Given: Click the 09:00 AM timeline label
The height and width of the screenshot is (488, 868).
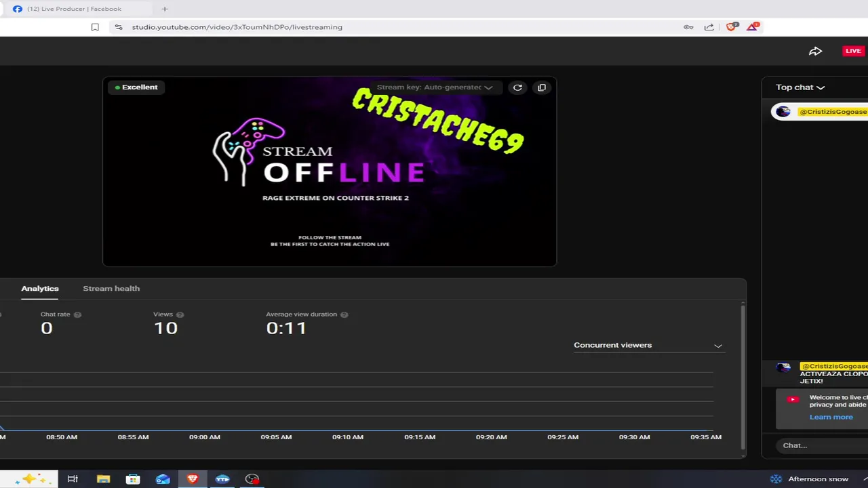Looking at the screenshot, I should tap(205, 437).
